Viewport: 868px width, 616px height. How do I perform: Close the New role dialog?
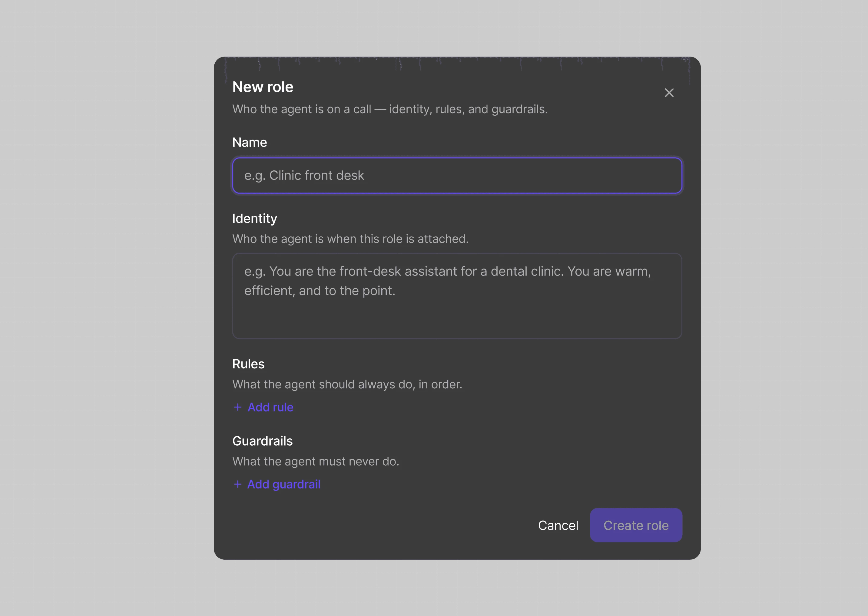pyautogui.click(x=669, y=93)
